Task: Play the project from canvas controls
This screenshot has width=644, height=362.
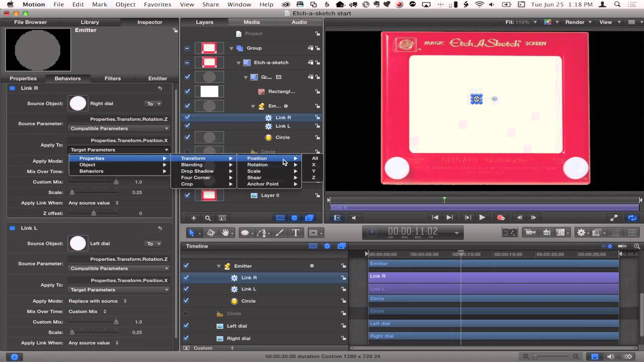Action: (x=482, y=218)
